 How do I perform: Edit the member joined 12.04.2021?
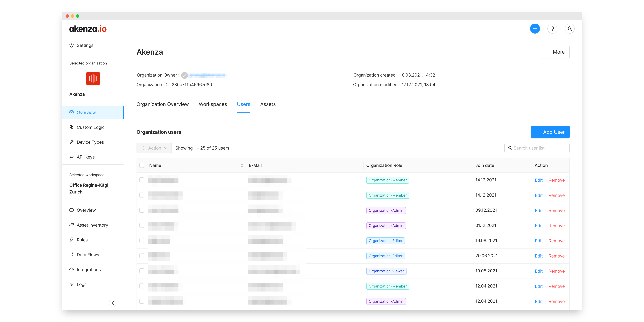(x=539, y=286)
